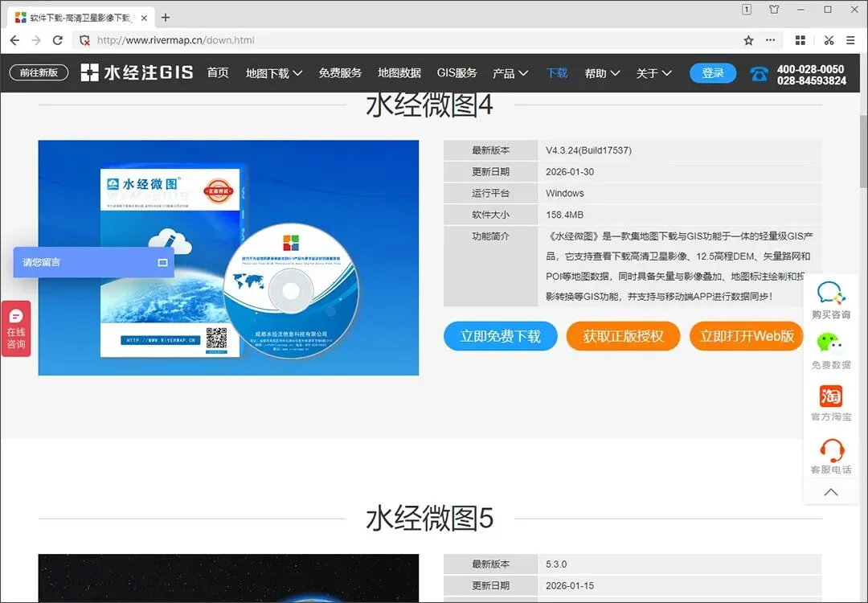The height and width of the screenshot is (603, 868).
Task: Expand the 地图下载 dropdown menu
Action: (x=274, y=73)
